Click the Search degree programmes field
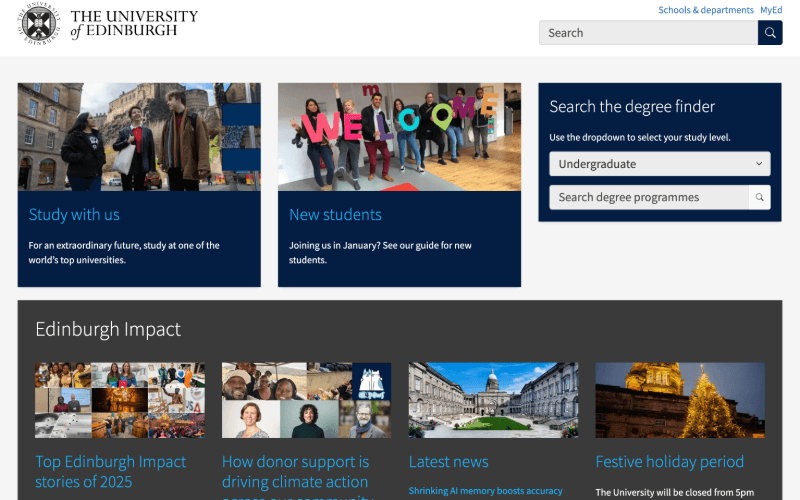The width and height of the screenshot is (800, 500). point(649,197)
